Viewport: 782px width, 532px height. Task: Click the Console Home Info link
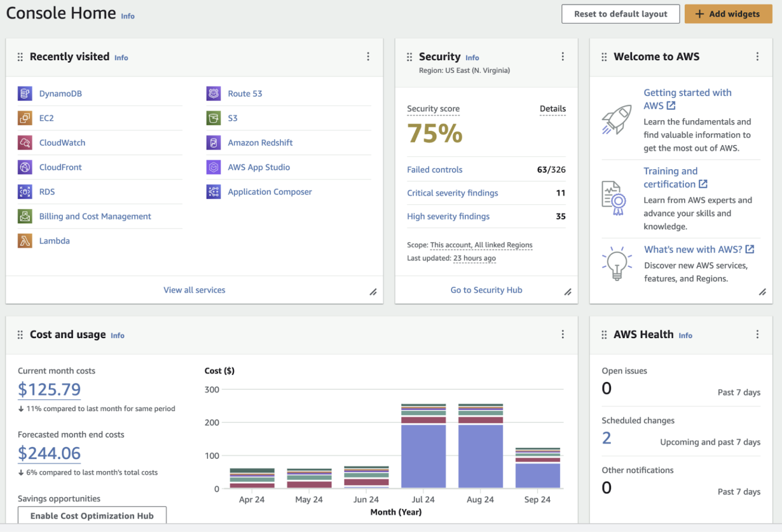128,16
